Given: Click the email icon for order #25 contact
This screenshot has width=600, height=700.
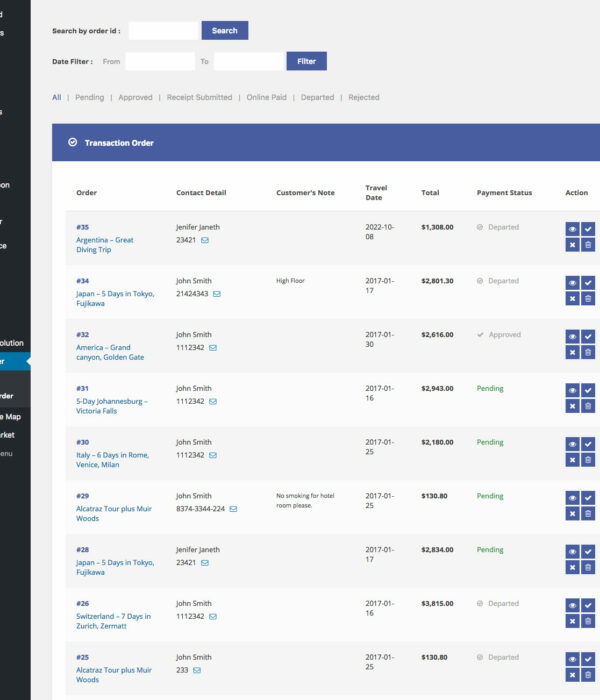Looking at the screenshot, I should pos(197,670).
